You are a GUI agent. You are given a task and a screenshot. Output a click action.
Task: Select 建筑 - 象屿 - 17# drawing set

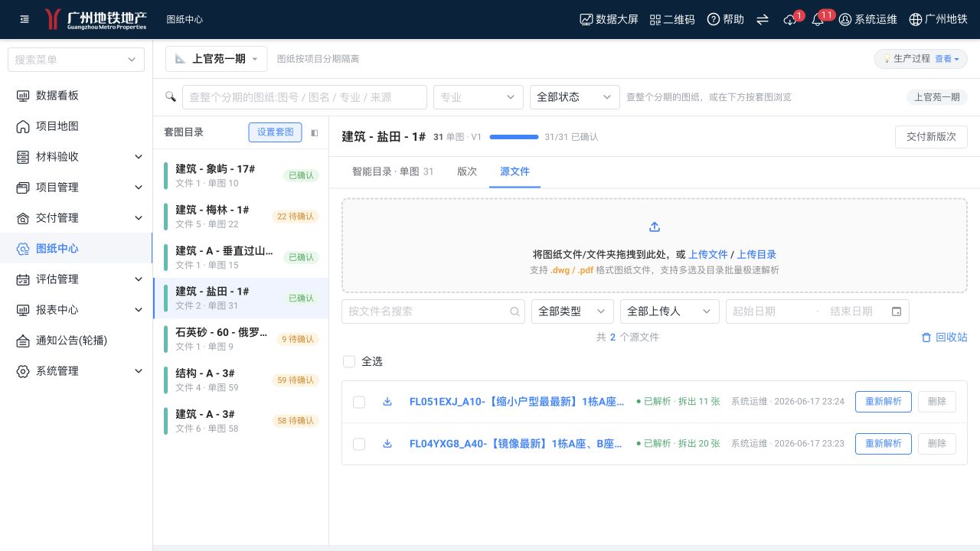pos(241,175)
